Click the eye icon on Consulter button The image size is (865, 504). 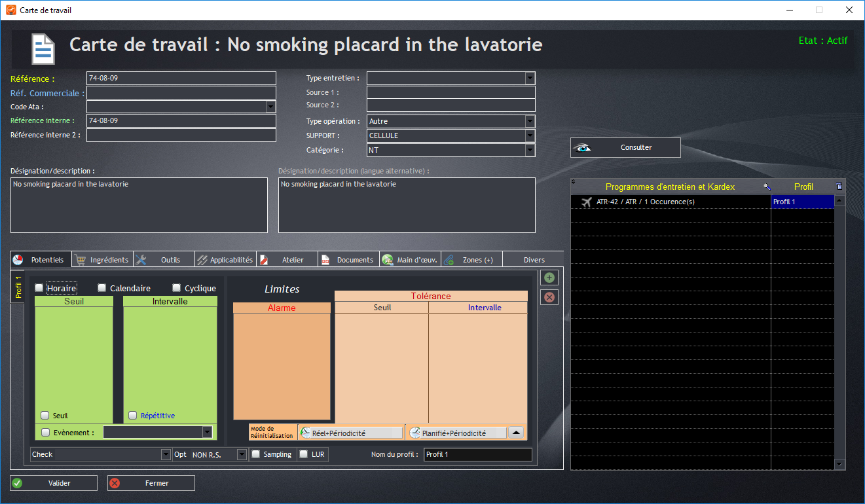[581, 148]
